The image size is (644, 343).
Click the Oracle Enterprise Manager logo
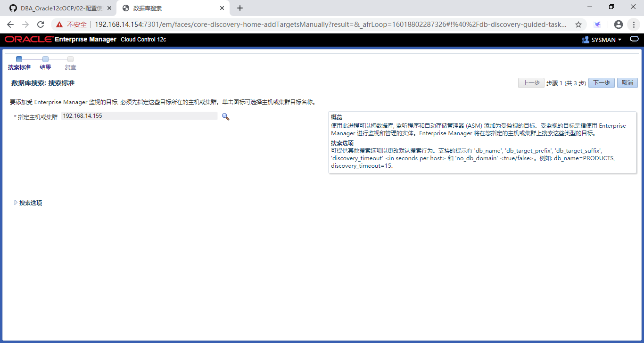tap(61, 40)
